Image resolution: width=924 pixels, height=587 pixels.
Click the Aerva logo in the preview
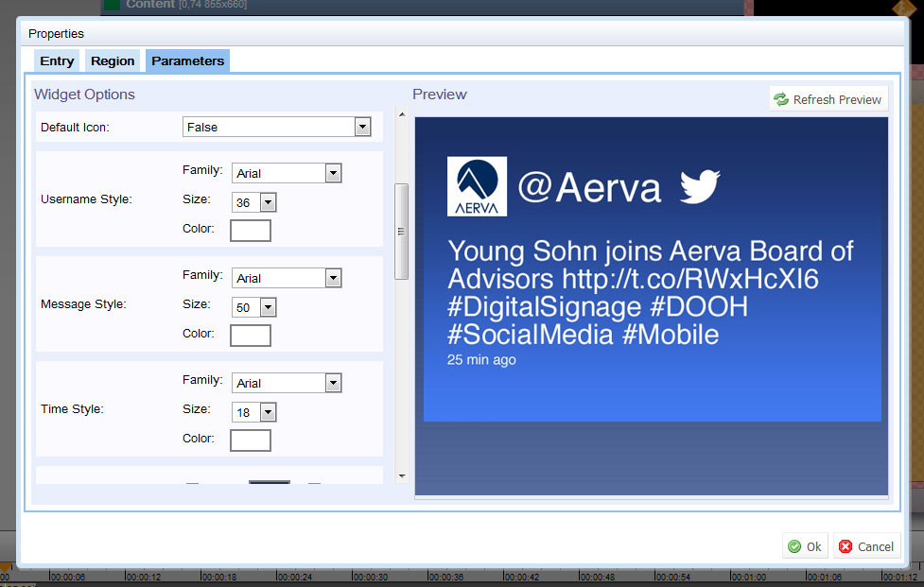pyautogui.click(x=477, y=186)
